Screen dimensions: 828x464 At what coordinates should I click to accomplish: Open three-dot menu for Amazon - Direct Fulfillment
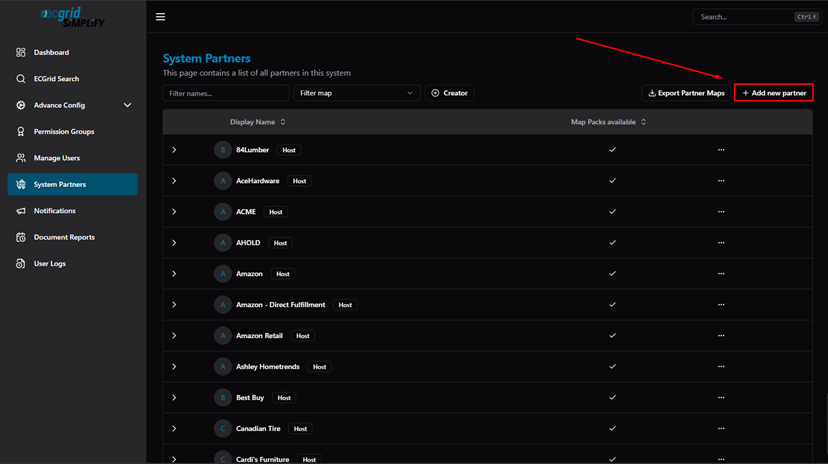click(721, 305)
